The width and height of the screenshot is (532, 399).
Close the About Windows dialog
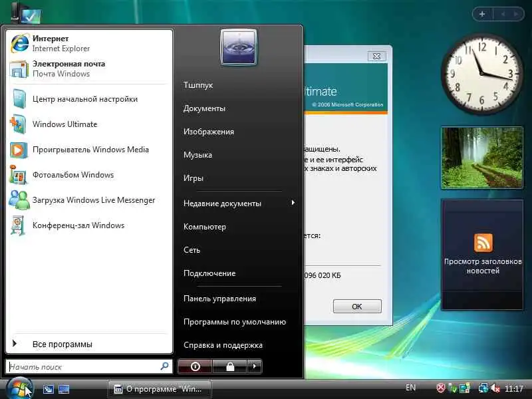click(x=376, y=57)
